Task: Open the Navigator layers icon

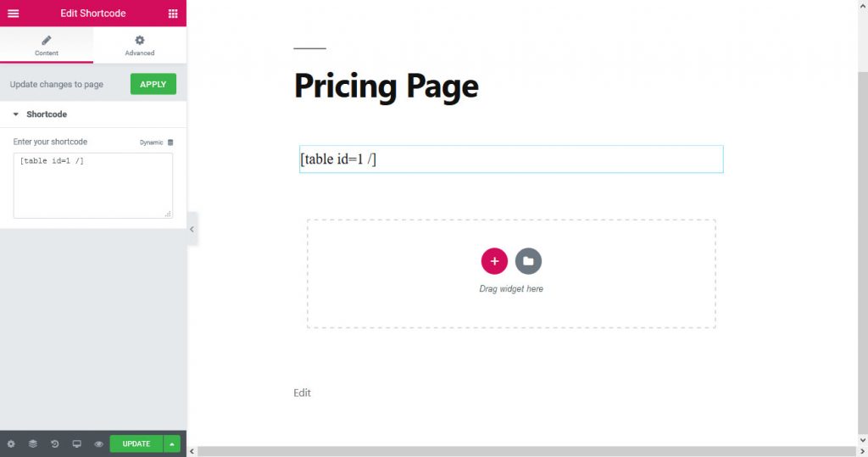Action: [x=33, y=443]
